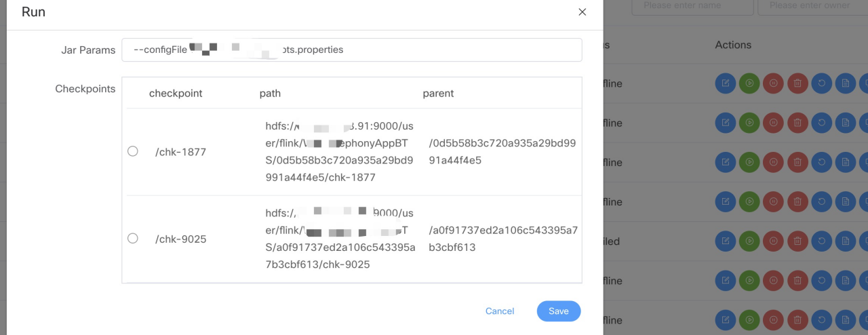Select the /chk-9025 checkpoint radio button
The height and width of the screenshot is (335, 868).
(x=133, y=238)
